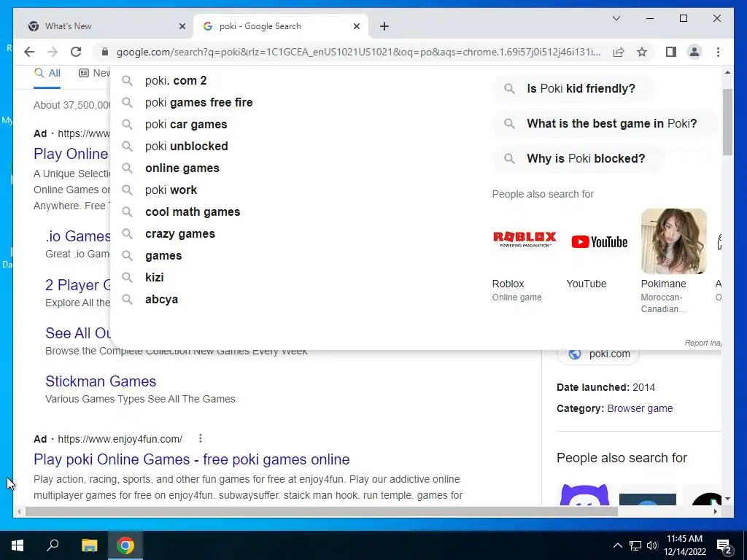Open the Windows Start menu
The width and height of the screenshot is (747, 560).
click(18, 545)
